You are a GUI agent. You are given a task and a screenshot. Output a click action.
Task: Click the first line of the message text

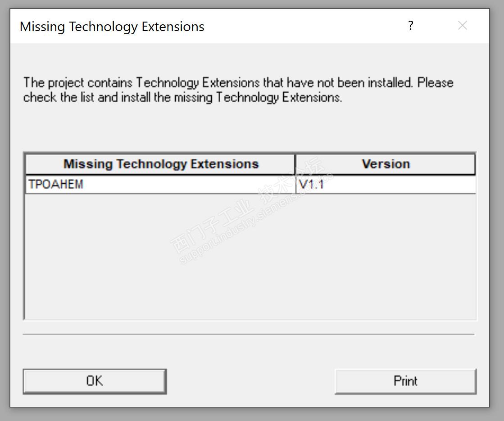[238, 83]
